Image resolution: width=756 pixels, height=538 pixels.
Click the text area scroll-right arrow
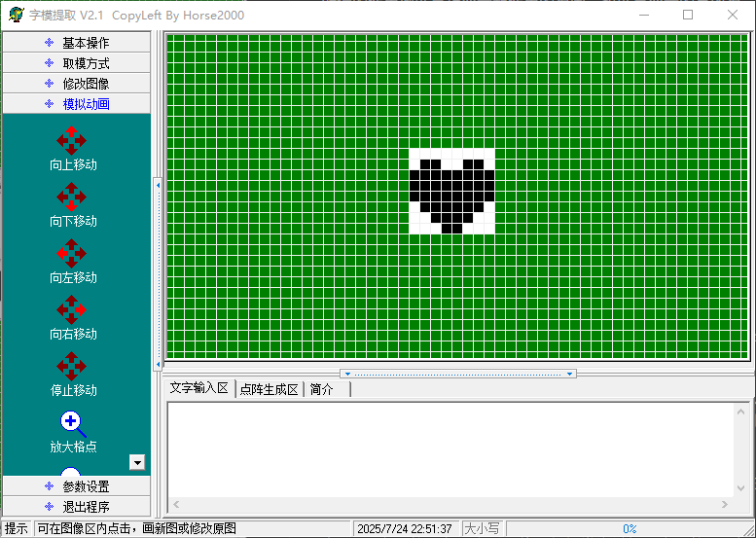coord(725,504)
